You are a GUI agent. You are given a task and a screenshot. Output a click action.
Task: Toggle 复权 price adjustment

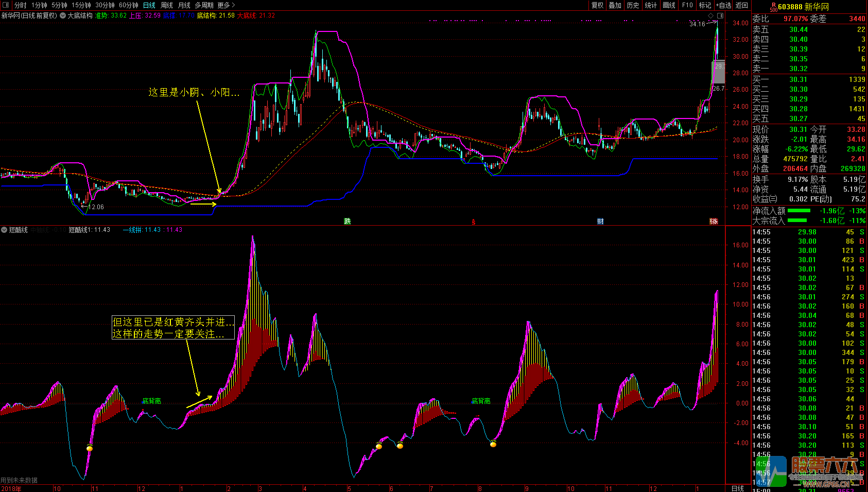597,5
